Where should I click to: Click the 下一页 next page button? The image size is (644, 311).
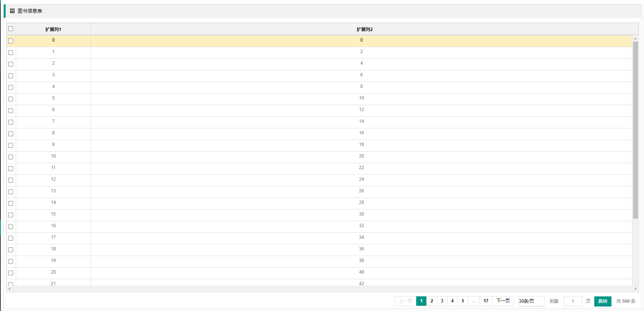coord(503,301)
